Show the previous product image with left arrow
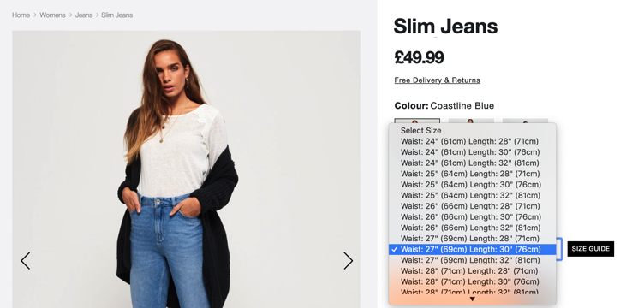The image size is (644, 308). coord(26,261)
